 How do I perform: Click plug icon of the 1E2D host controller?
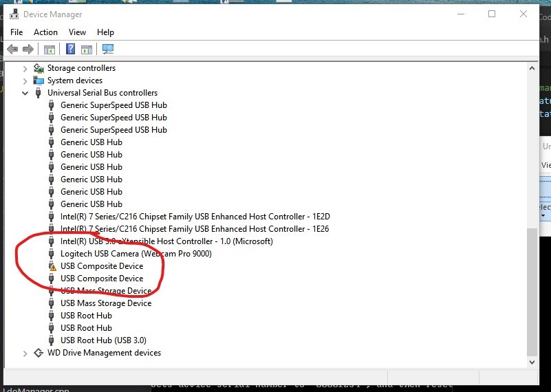pos(52,217)
